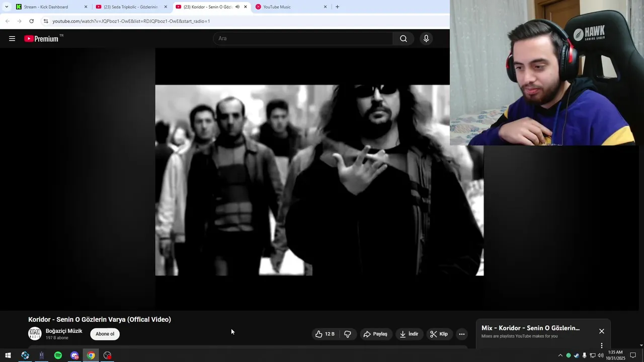Create a clip with Klip button

(439, 334)
